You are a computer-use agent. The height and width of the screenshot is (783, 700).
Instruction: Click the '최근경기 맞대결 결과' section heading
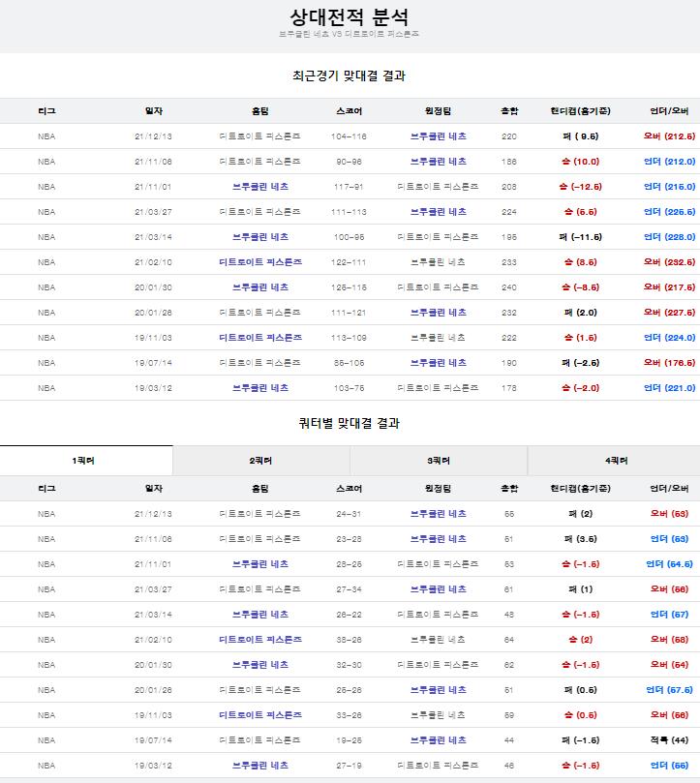click(x=349, y=75)
